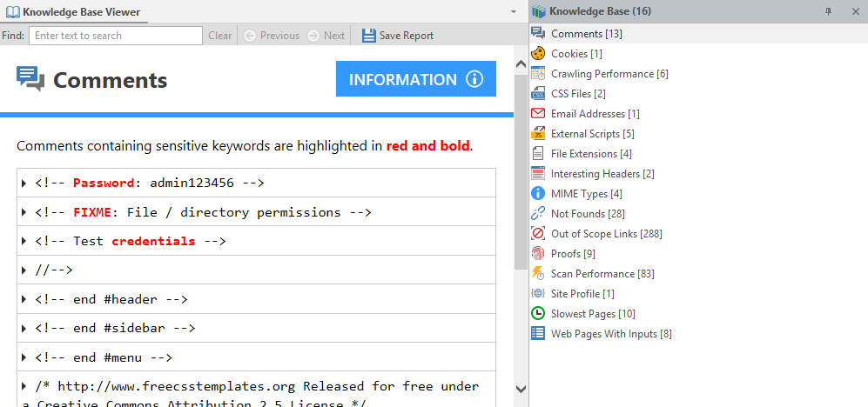868x407 pixels.
Task: Select Site Profile globe icon
Action: (x=538, y=294)
